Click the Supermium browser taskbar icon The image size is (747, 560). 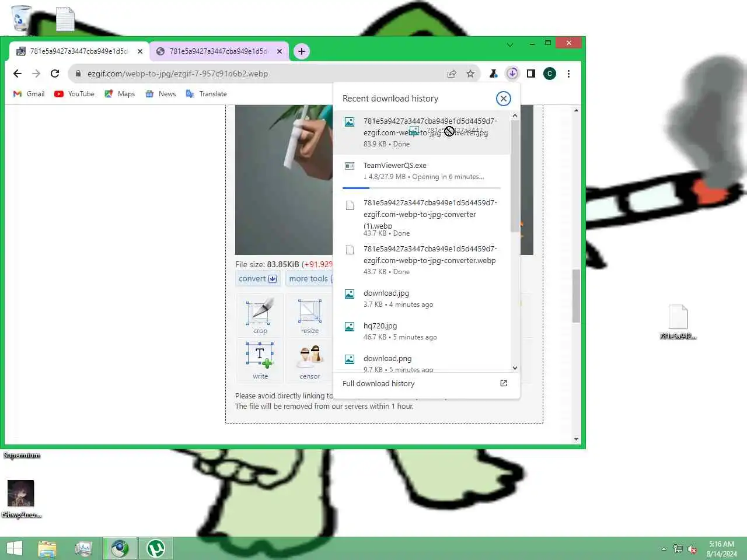pyautogui.click(x=120, y=548)
